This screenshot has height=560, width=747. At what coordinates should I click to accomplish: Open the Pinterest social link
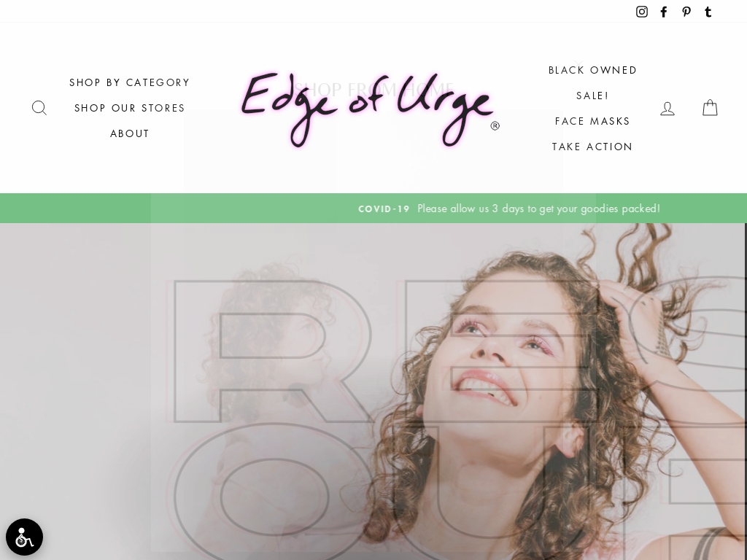pyautogui.click(x=686, y=12)
